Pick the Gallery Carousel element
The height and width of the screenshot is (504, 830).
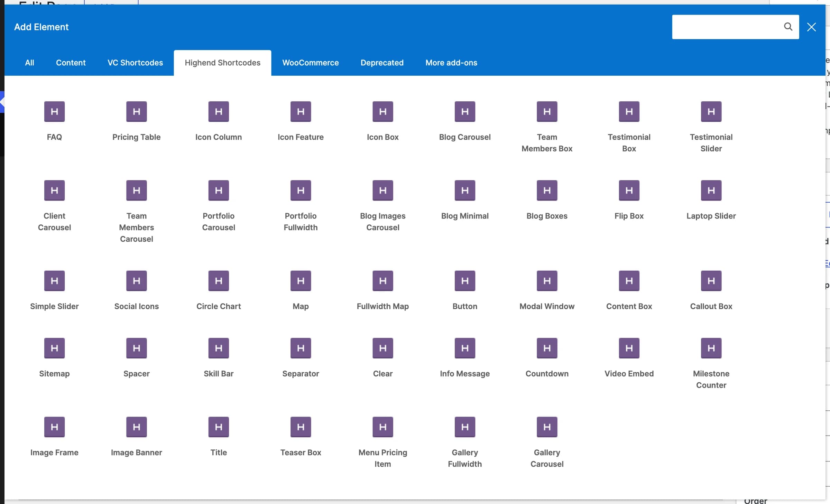pyautogui.click(x=547, y=442)
